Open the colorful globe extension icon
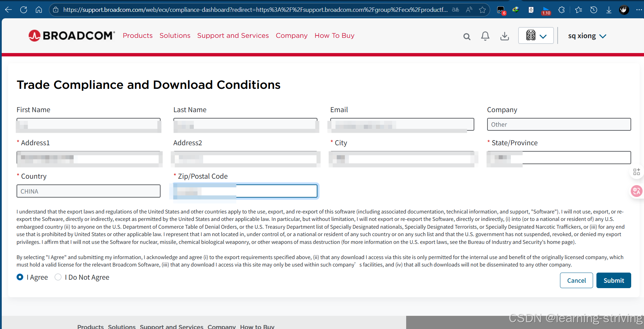This screenshot has height=329, width=644. [x=515, y=10]
